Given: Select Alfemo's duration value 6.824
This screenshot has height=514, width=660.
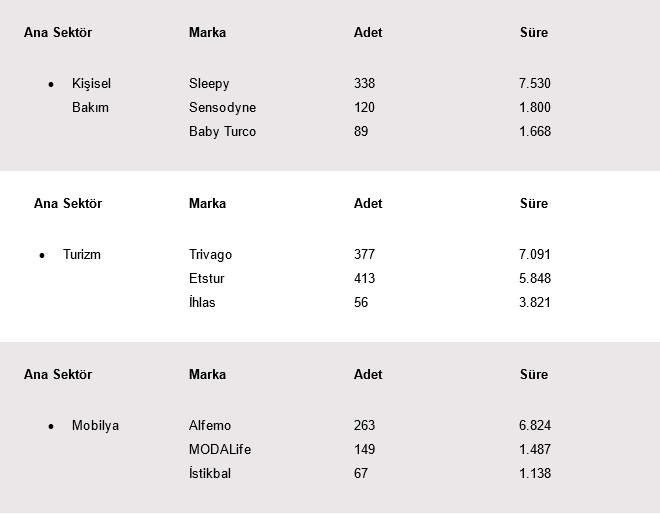Looking at the screenshot, I should pyautogui.click(x=535, y=426).
